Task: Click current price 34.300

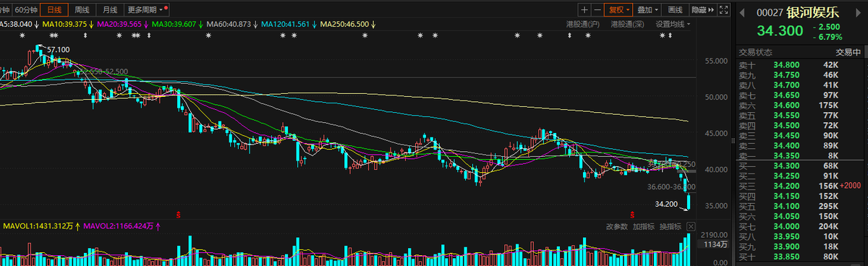Action: coord(780,31)
